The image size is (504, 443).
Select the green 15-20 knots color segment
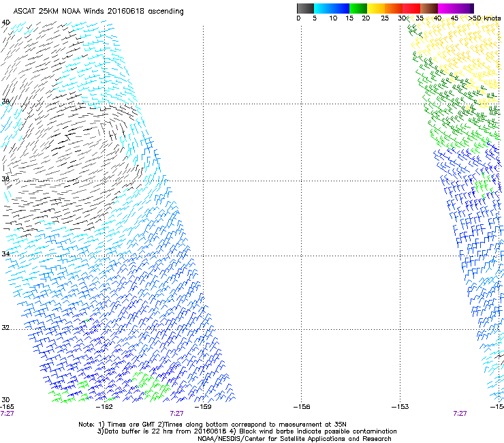(x=358, y=8)
